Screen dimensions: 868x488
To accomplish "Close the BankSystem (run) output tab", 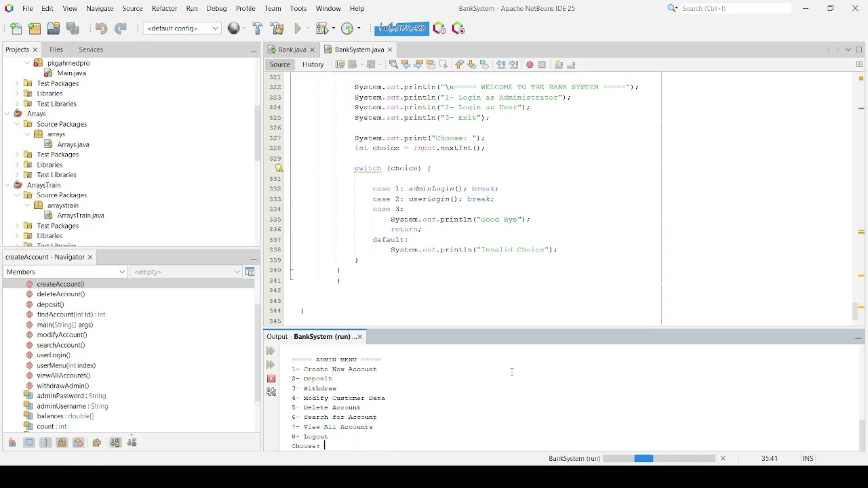I will click(x=360, y=337).
